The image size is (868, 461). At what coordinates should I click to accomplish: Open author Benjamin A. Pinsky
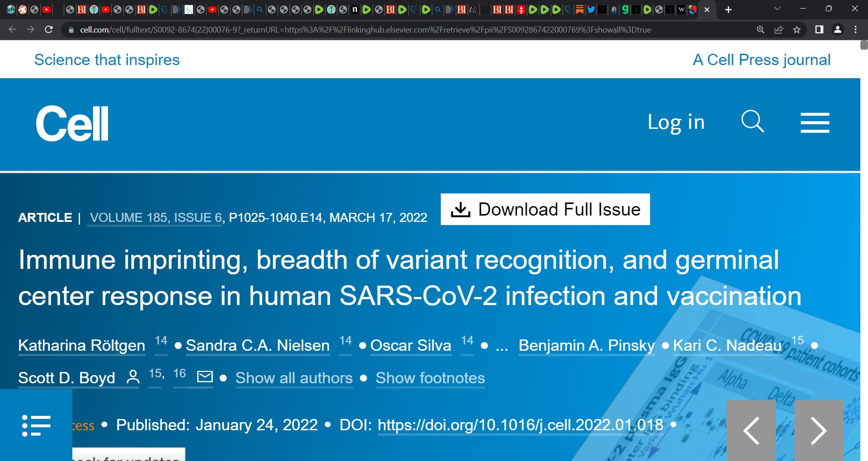click(586, 345)
